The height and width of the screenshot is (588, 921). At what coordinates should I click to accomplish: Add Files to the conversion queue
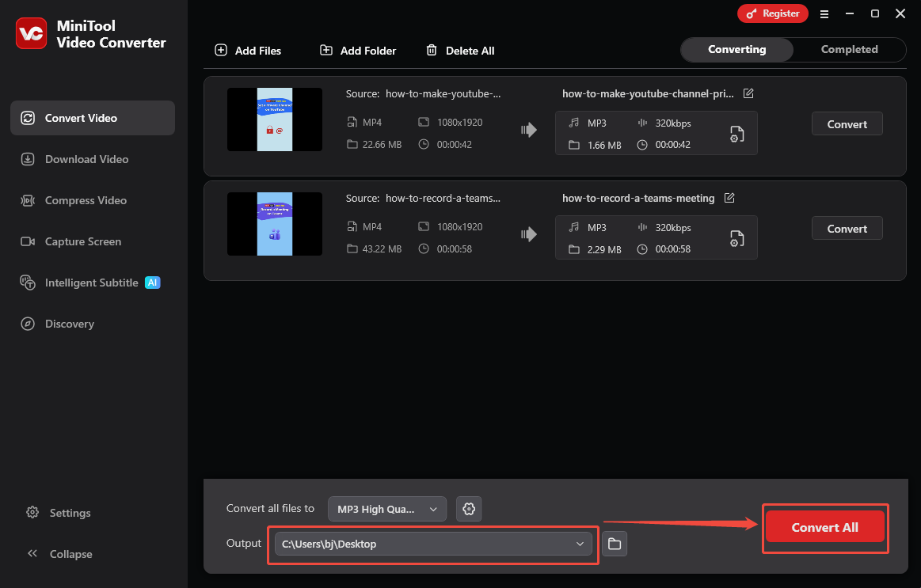(247, 50)
